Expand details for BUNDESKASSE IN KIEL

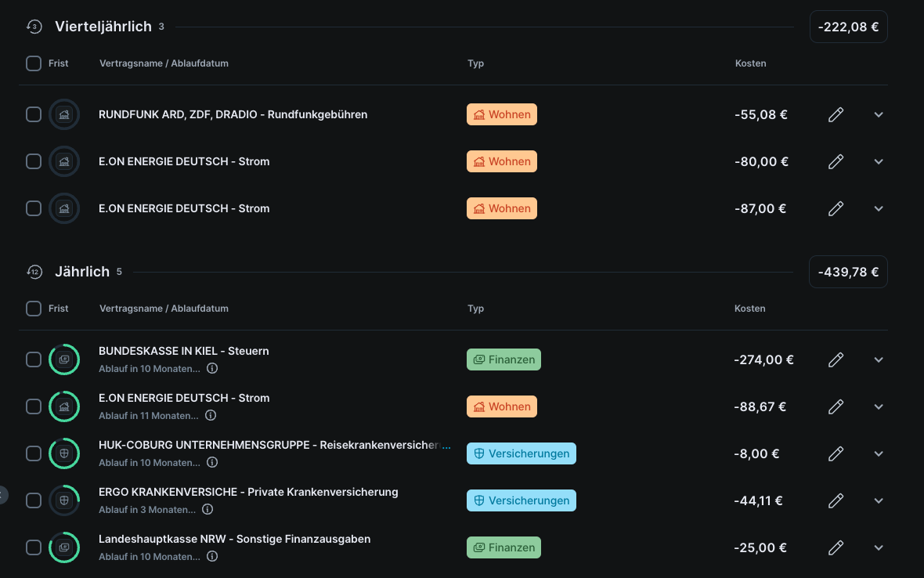[879, 360]
